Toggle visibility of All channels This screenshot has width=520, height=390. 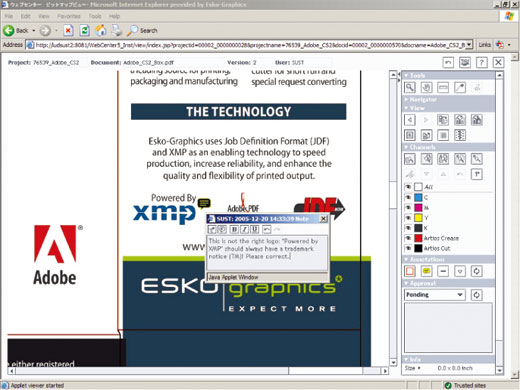[407, 187]
